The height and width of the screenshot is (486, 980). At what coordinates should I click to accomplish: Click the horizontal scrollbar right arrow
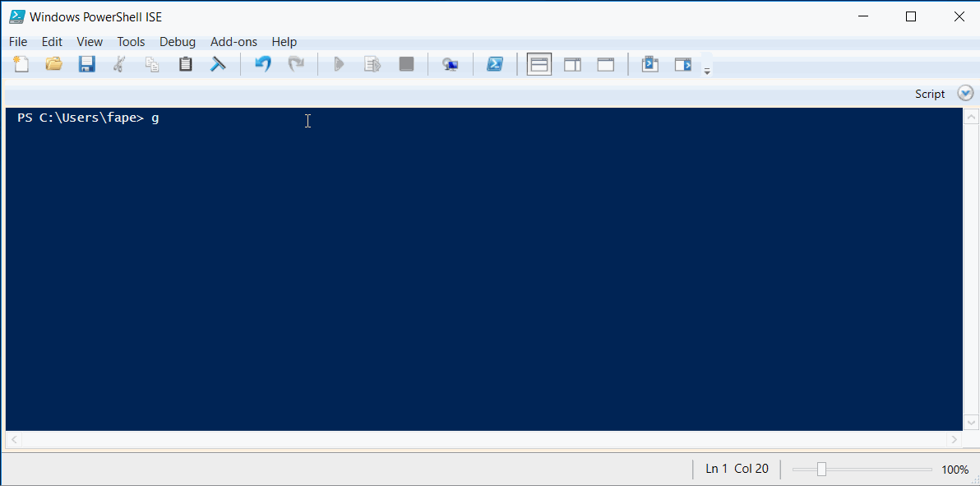tap(955, 440)
